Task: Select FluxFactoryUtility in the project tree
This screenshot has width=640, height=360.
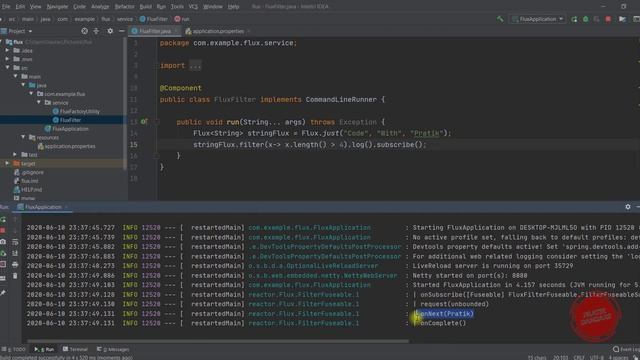Action: pyautogui.click(x=76, y=111)
